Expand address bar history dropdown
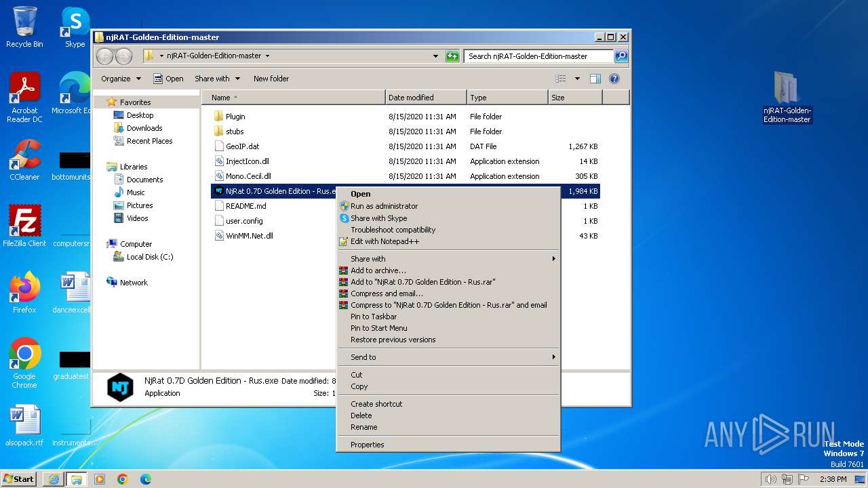Screen dimensions: 868x488 tap(435, 56)
